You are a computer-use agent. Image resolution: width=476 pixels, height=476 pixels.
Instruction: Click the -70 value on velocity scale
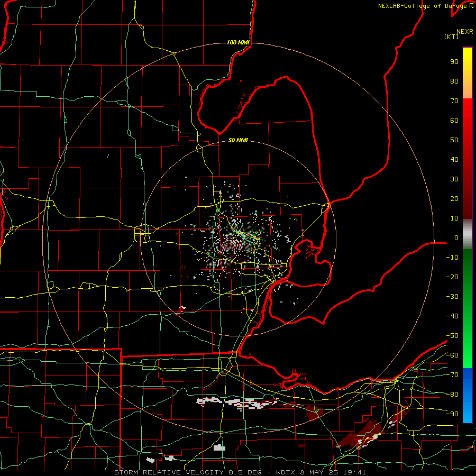point(452,375)
